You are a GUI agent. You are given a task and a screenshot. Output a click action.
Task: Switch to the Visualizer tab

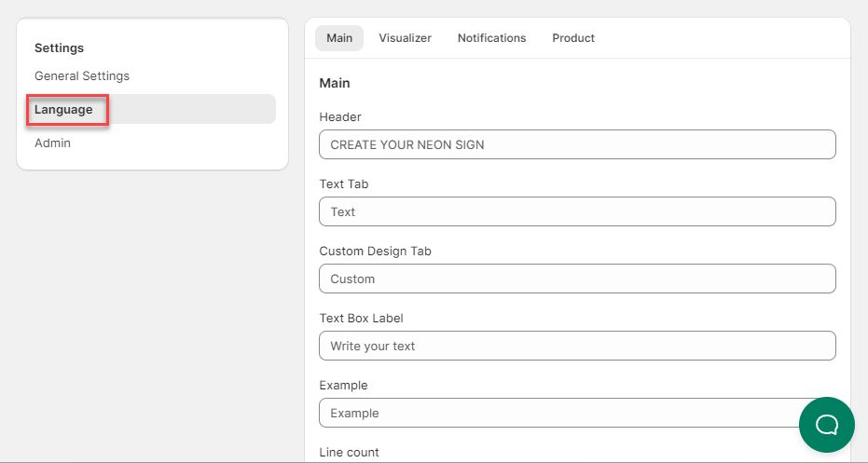click(x=405, y=38)
